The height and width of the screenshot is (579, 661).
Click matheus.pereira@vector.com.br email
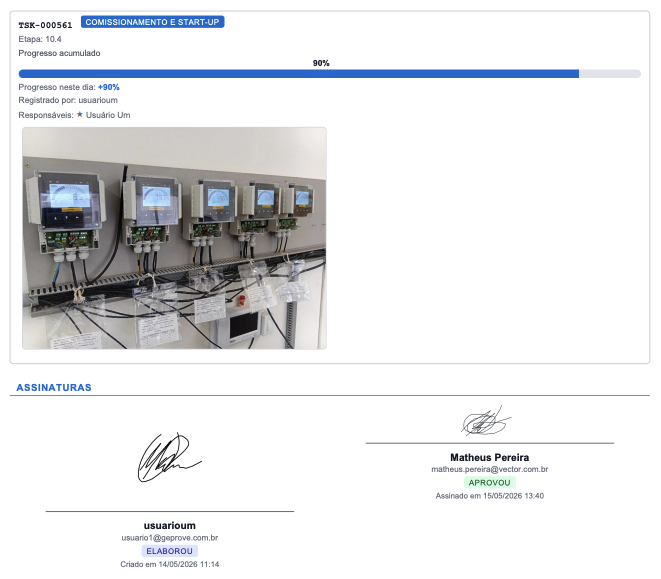click(489, 469)
